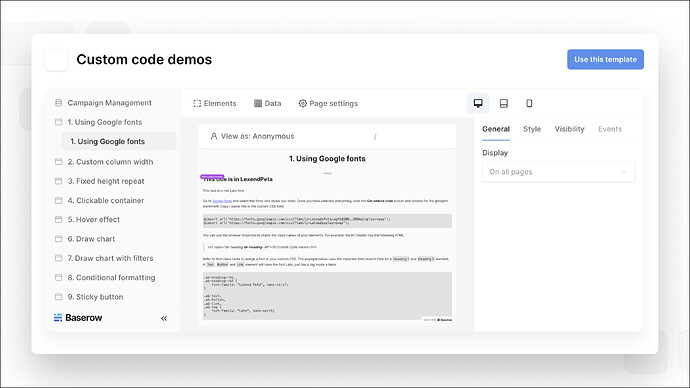Screen dimensions: 690x388
Task: Click page icon next to 5. Hover effect
Action: click(x=59, y=220)
